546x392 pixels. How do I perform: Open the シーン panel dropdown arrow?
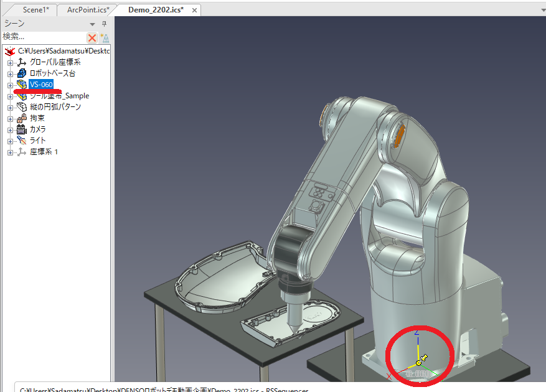tap(92, 24)
